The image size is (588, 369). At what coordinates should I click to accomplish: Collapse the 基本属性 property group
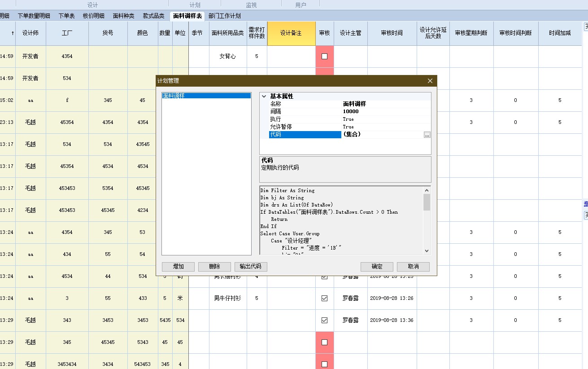264,97
